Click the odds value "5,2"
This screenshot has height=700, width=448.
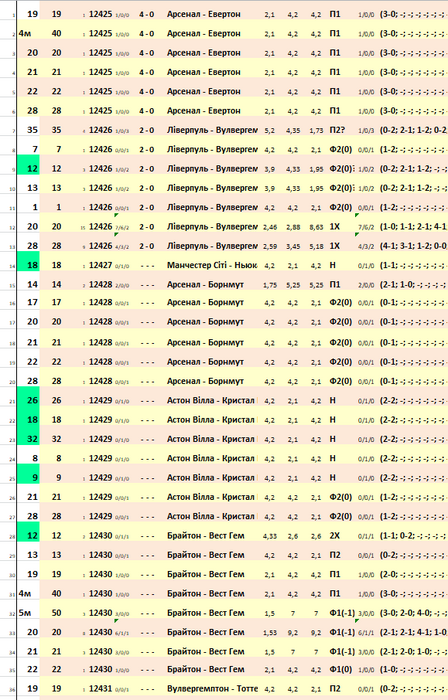(x=269, y=131)
